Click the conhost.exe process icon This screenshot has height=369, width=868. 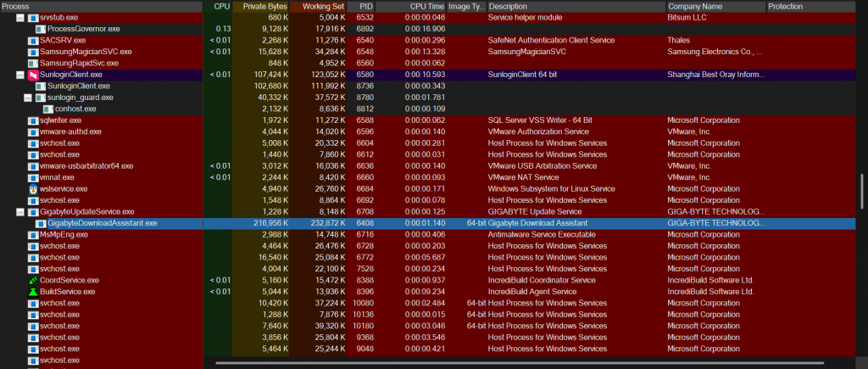point(48,109)
